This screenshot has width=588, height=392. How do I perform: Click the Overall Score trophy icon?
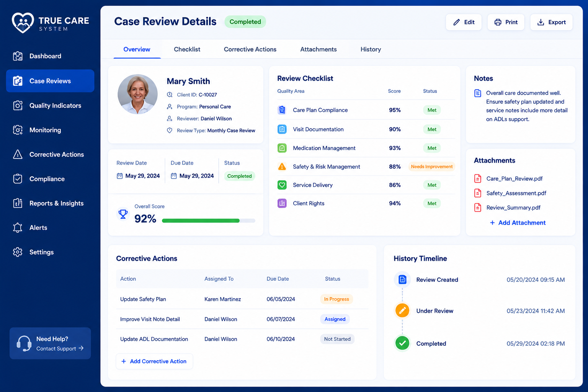coord(123,214)
